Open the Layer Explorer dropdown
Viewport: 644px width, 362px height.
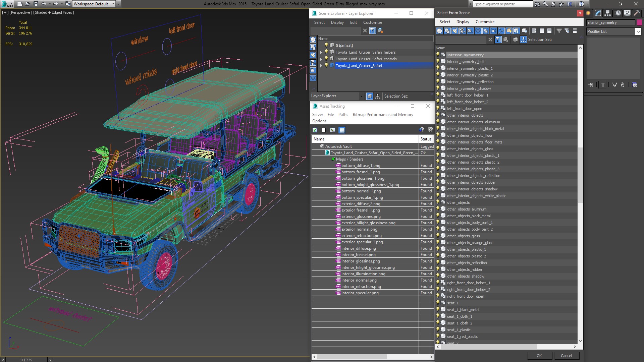tap(361, 96)
